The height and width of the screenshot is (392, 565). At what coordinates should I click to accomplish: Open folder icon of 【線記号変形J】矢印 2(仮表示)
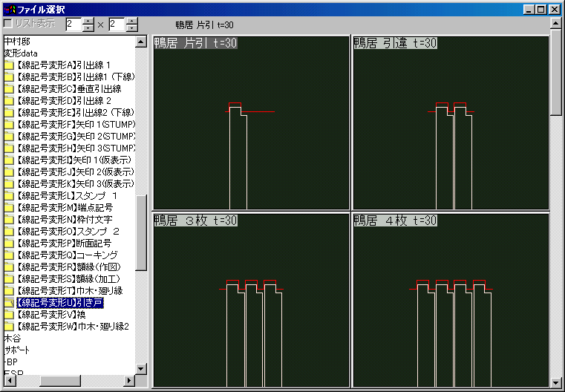click(x=9, y=172)
